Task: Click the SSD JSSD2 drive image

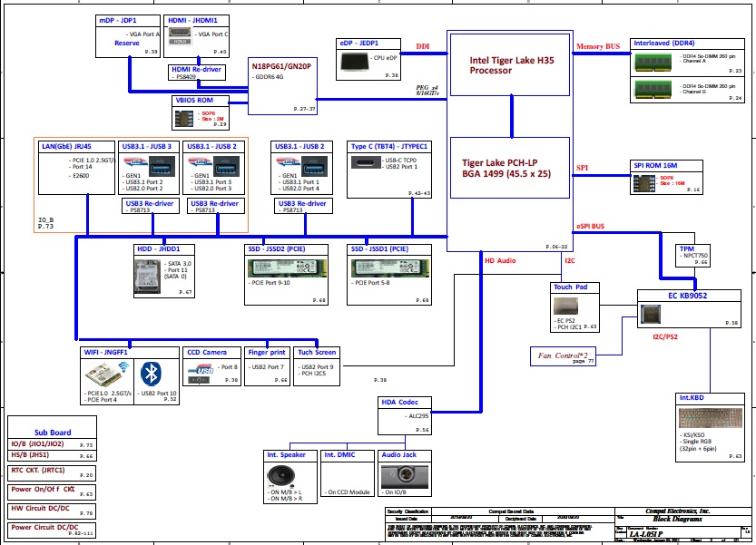Action: click(286, 269)
